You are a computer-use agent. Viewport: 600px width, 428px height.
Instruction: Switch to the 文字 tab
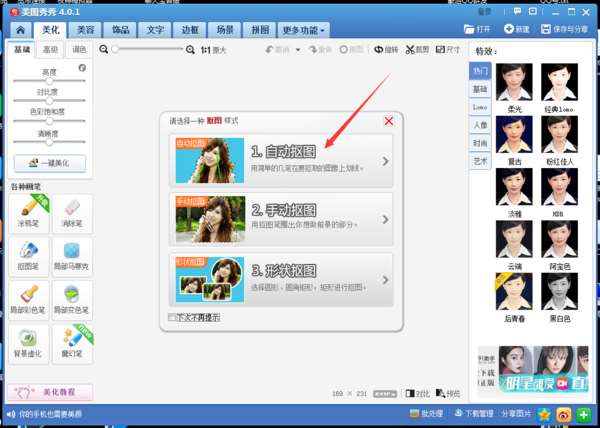coord(155,30)
